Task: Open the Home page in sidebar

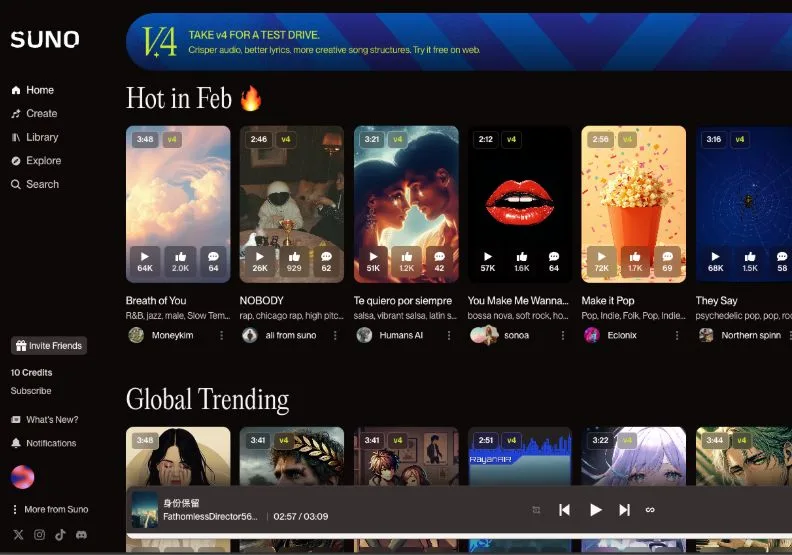Action: click(x=33, y=90)
